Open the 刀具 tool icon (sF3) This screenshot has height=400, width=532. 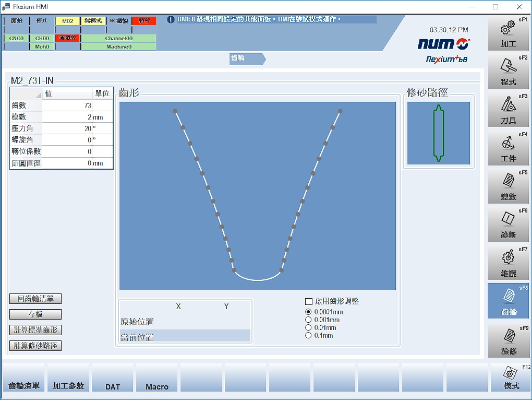[x=508, y=110]
